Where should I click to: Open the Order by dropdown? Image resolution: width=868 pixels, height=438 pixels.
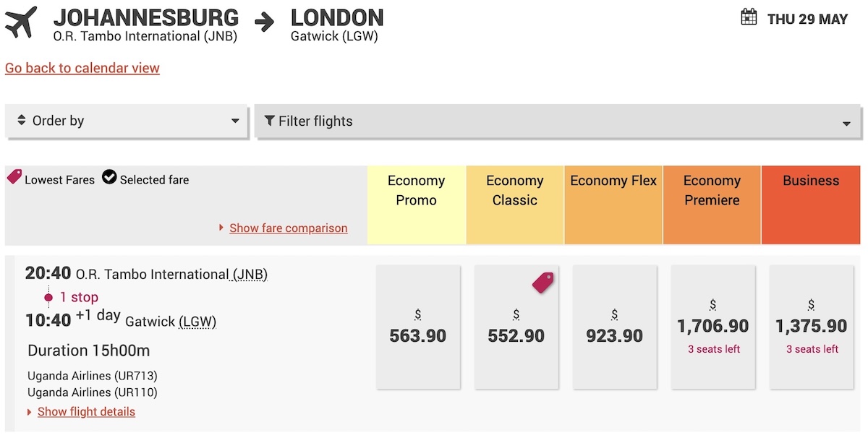127,121
